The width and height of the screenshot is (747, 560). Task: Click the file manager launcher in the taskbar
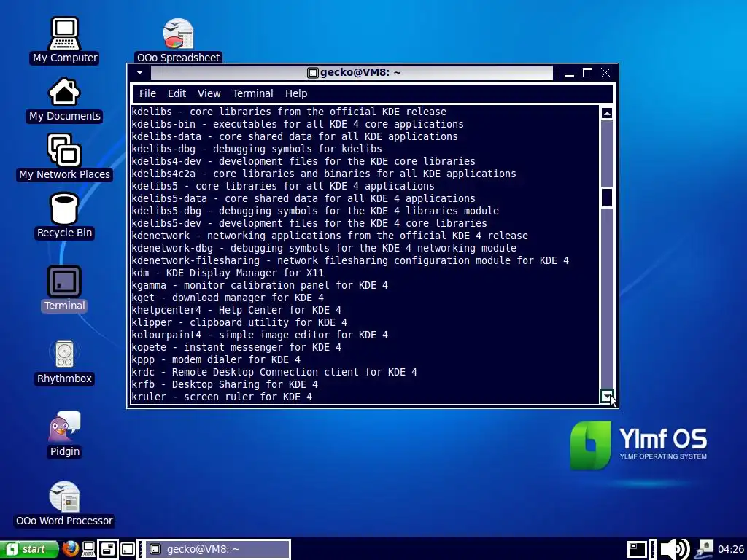(108, 549)
